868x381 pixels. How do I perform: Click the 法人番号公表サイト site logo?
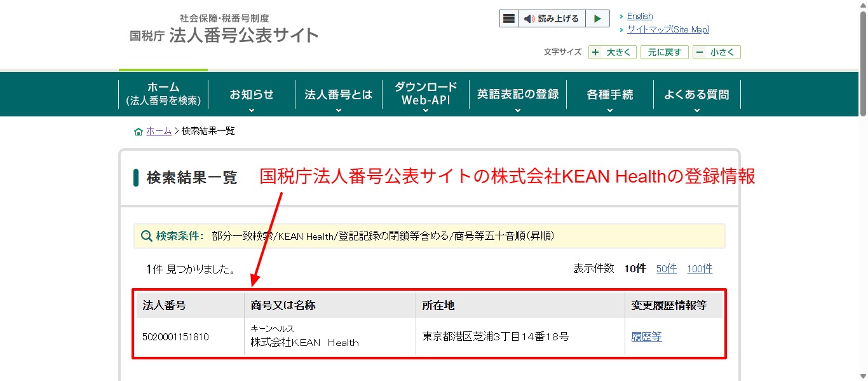(x=224, y=30)
